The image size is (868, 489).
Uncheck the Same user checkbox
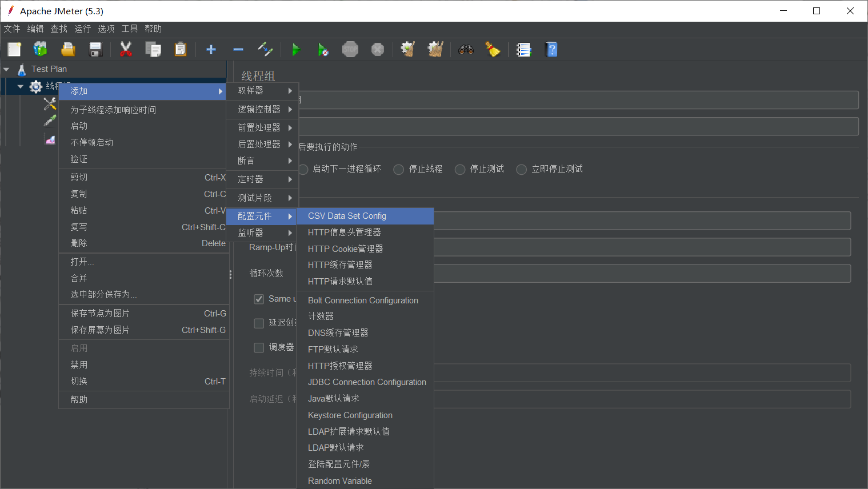pyautogui.click(x=259, y=298)
